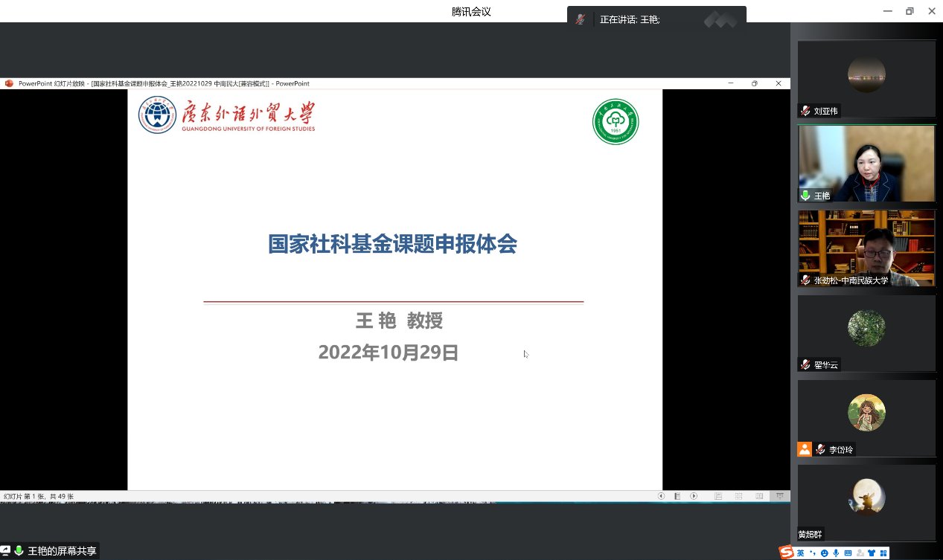Open Sogou soft keyboard

848,553
